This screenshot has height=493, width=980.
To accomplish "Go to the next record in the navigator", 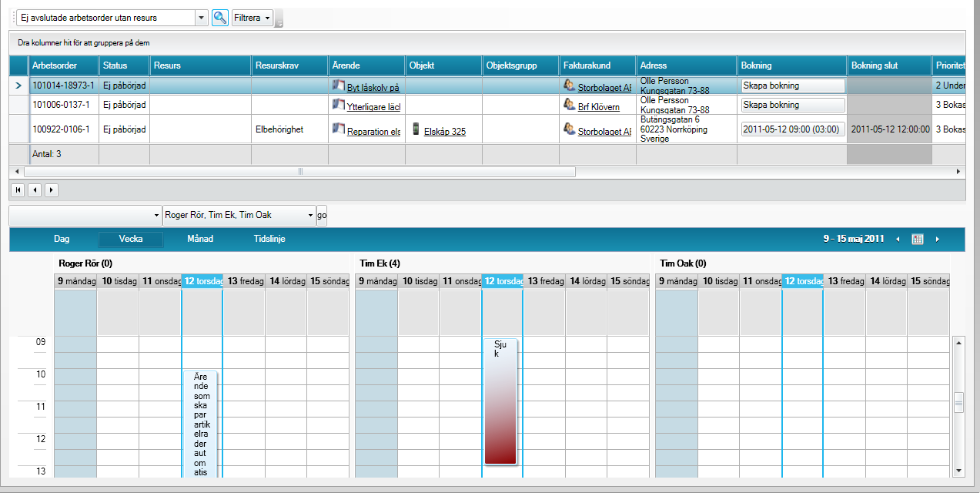I will coord(51,189).
